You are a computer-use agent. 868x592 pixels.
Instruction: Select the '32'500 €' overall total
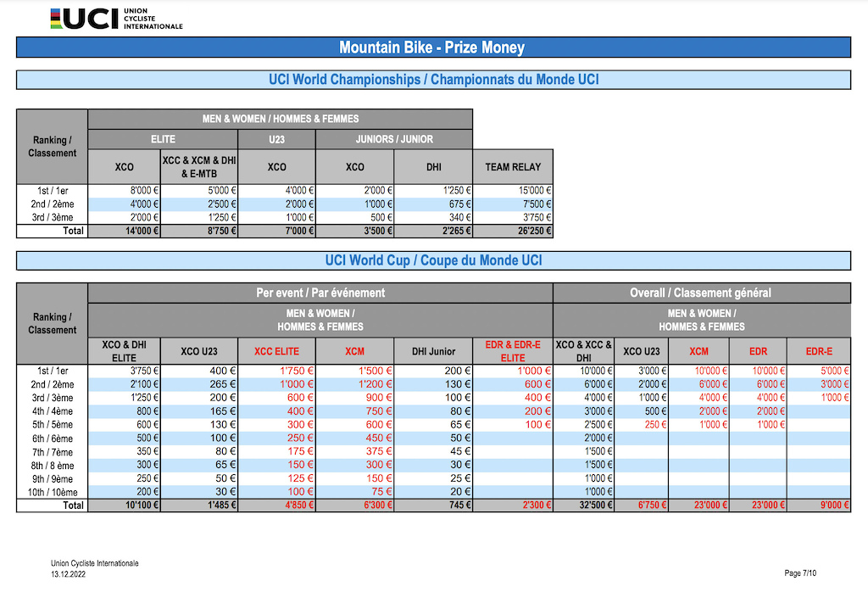[584, 505]
